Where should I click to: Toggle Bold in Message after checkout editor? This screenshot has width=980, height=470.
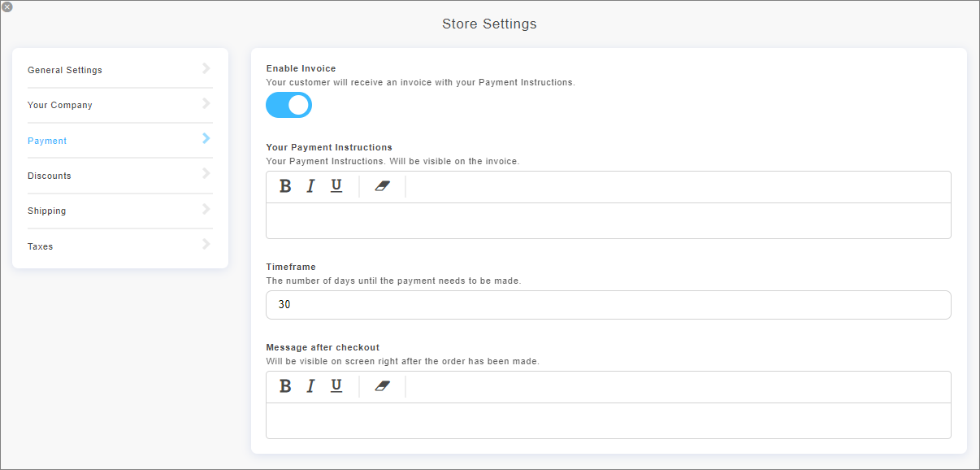point(285,386)
